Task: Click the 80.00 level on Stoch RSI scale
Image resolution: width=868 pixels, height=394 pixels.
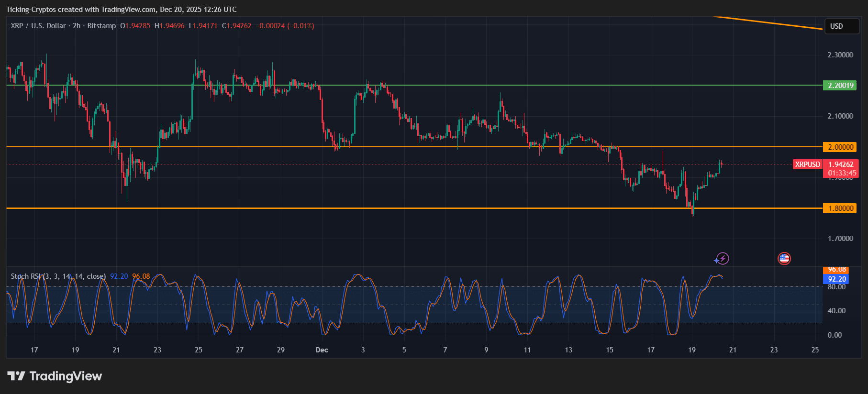Action: [836, 287]
